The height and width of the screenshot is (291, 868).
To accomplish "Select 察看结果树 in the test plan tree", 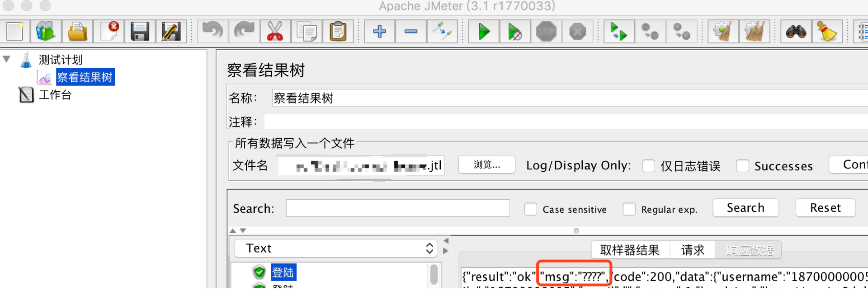I will [85, 77].
